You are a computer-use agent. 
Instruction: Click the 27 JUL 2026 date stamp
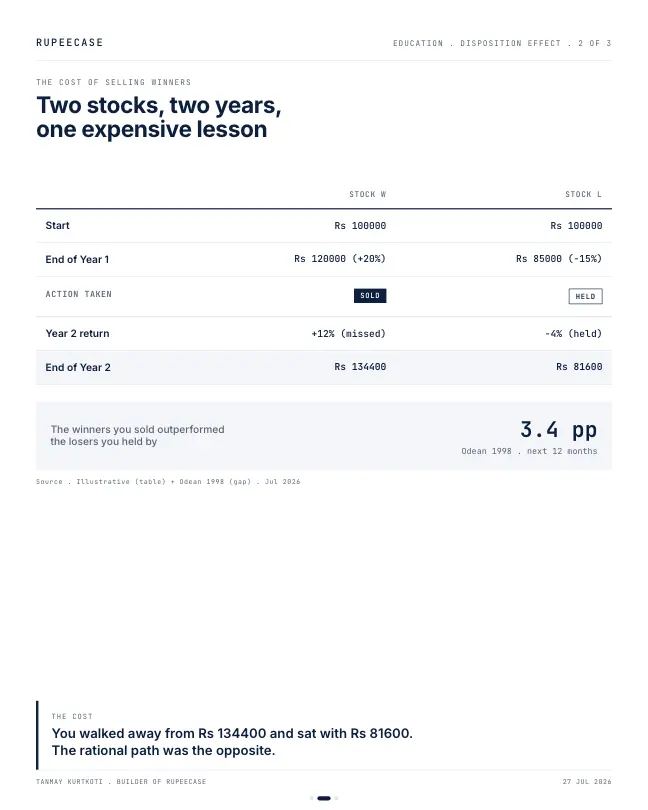587,782
